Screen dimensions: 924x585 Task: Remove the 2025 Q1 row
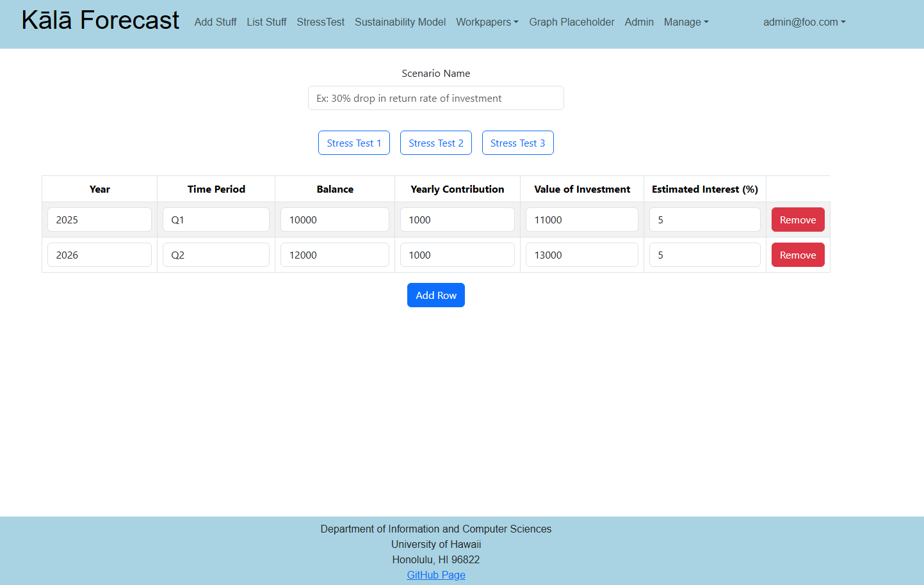click(x=797, y=220)
